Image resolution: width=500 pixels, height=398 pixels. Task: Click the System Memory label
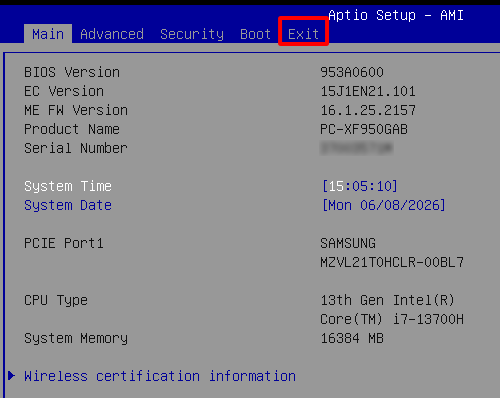coord(76,339)
